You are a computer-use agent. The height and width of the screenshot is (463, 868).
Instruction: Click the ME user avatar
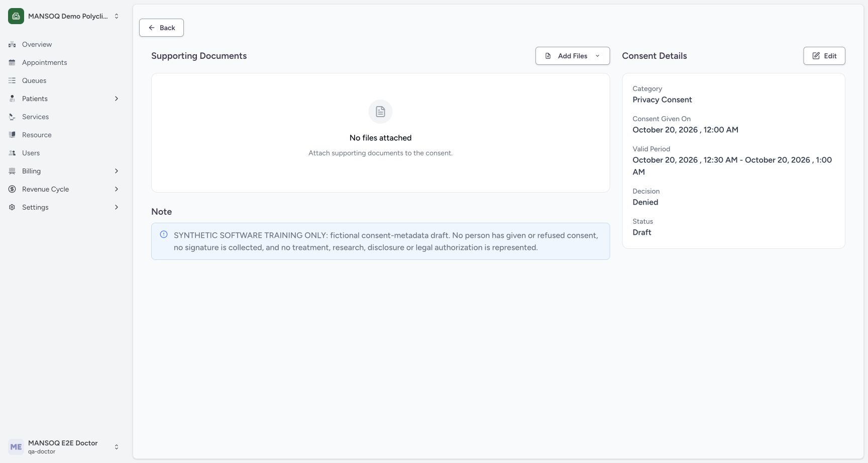click(x=16, y=447)
